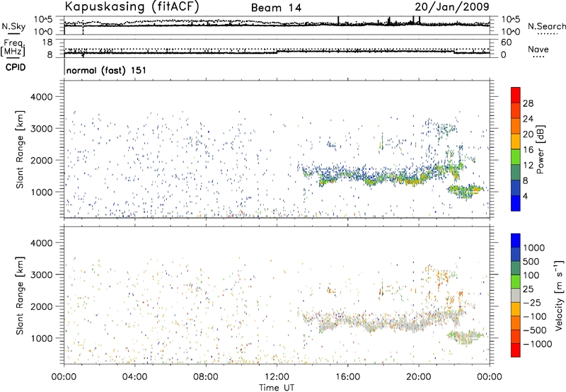Screen dimensions: 566x392
Task: Click the 'Power [dB]' colorbar title
Action: coord(540,149)
